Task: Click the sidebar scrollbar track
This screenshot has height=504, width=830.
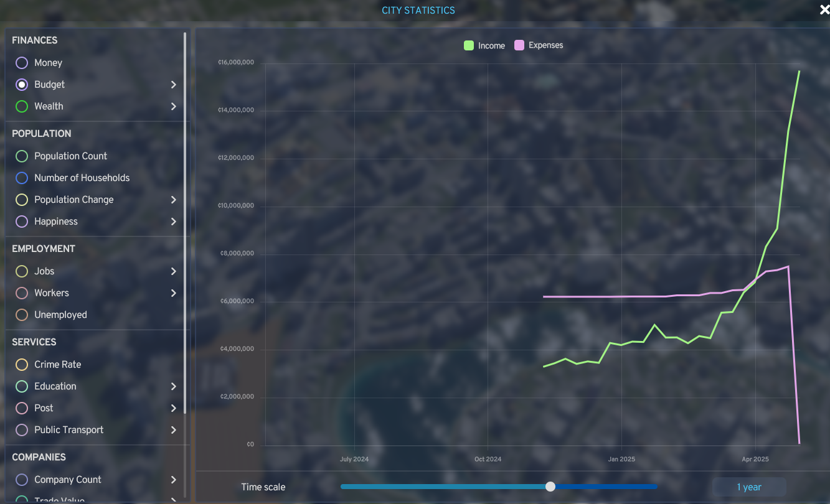Action: pos(185,249)
